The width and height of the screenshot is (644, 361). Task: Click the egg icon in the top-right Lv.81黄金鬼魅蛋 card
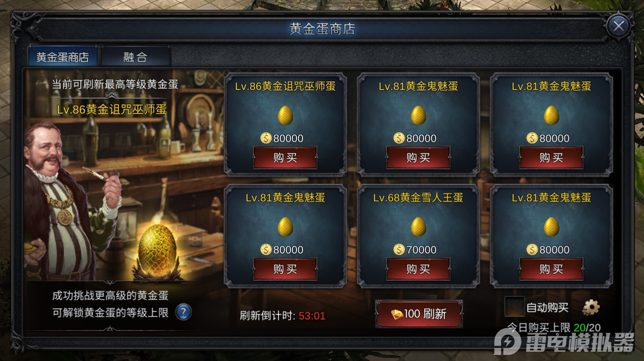pyautogui.click(x=552, y=116)
